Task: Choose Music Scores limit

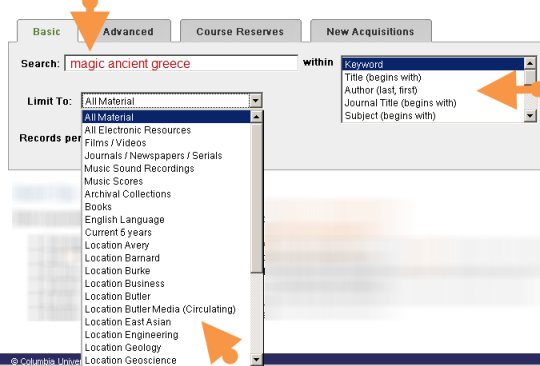Action: (167, 181)
